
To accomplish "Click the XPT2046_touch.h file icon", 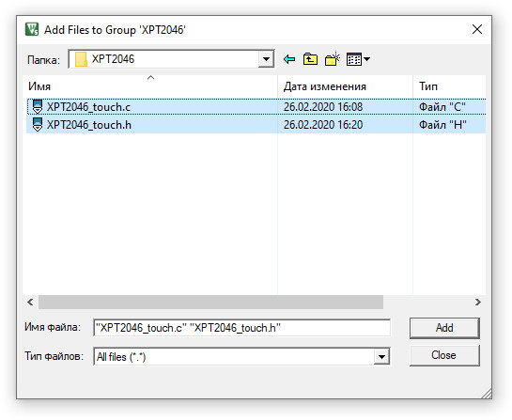I will [x=38, y=124].
